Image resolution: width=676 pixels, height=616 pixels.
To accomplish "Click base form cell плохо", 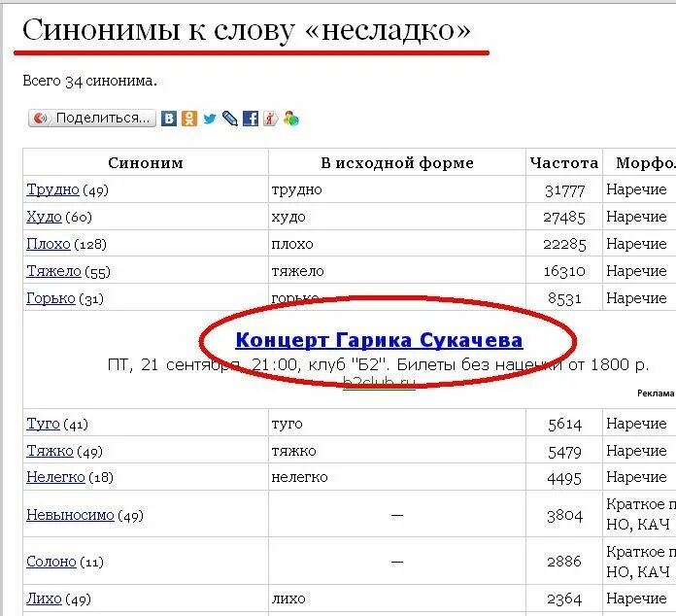I will [x=292, y=244].
